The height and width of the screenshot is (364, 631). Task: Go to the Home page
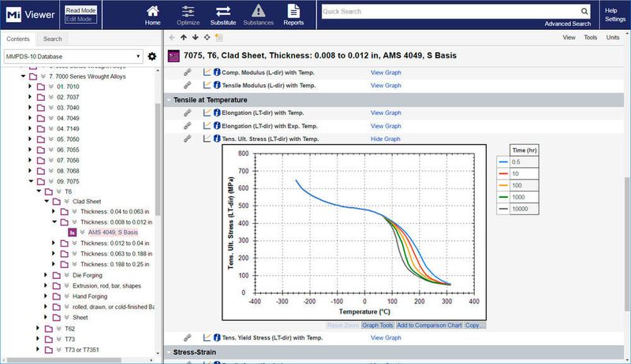[x=153, y=14]
